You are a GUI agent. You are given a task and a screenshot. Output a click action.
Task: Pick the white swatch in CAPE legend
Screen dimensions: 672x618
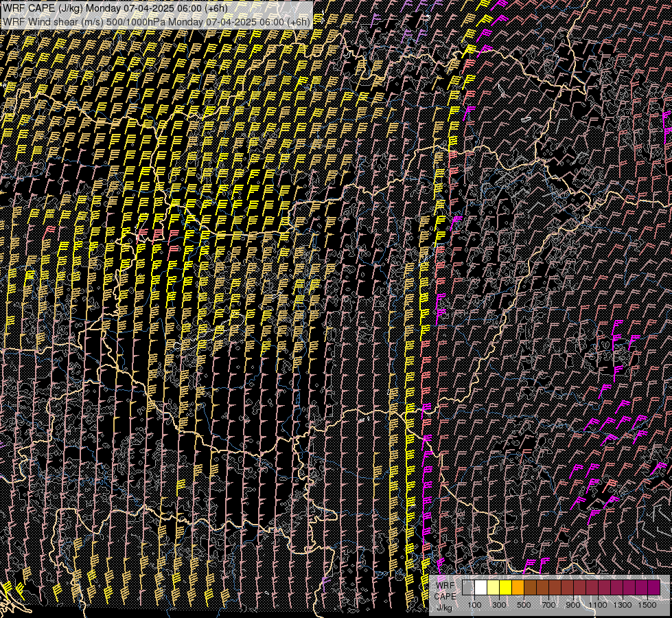pos(481,588)
